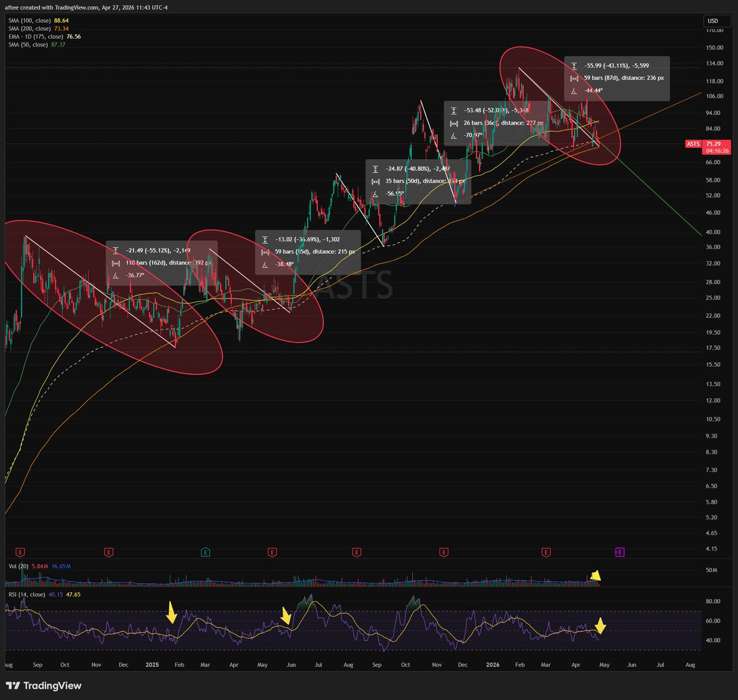Click the 106.00 price axis label

click(715, 96)
